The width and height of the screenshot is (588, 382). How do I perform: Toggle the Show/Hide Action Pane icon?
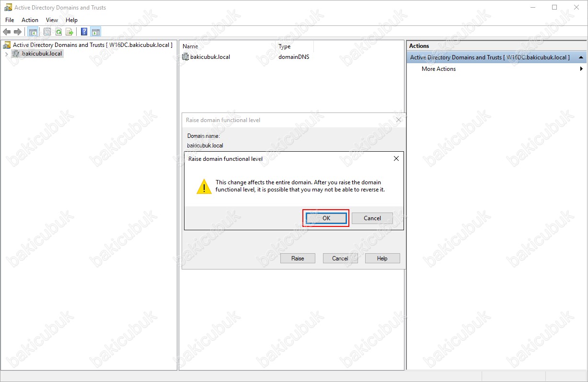96,32
